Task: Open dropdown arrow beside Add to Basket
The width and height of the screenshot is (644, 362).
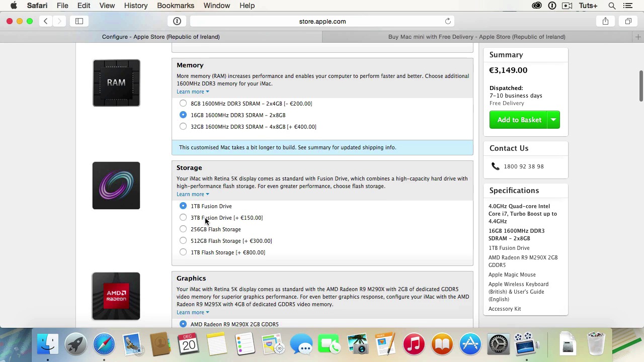Action: 553,120
